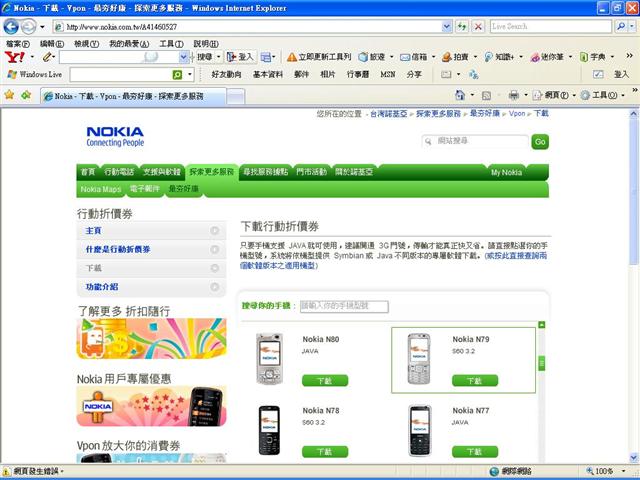Select 行動電話 in Nokia navigation
This screenshot has height=480, width=640.
[x=119, y=172]
